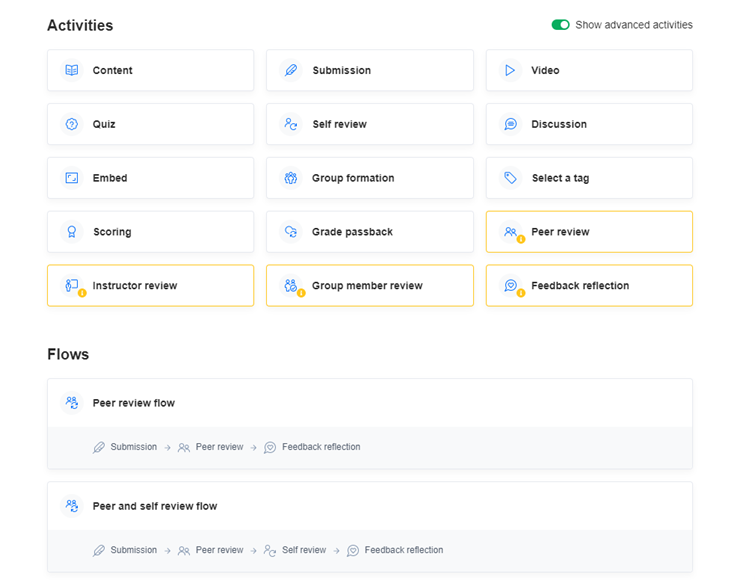Click the Embed frame icon
Viewport: 755px width, 580px height.
click(x=72, y=178)
